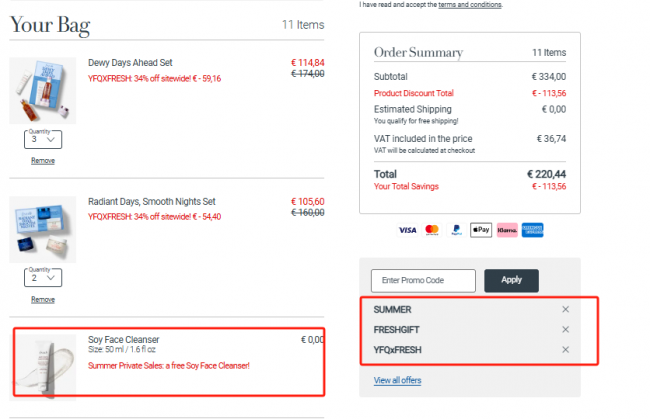Remove the FRESHGIFT promo code
This screenshot has height=419, width=650.
point(565,329)
